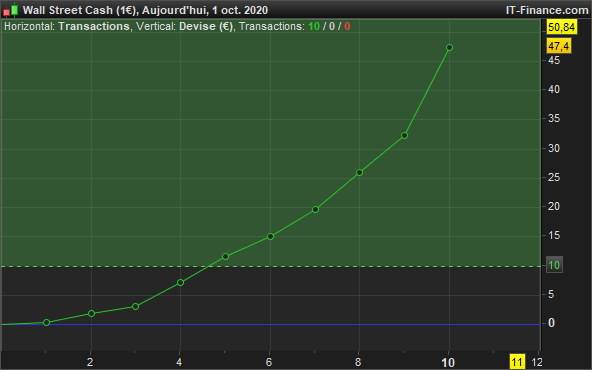Click the yellow 50,84 price label
The width and height of the screenshot is (592, 370).
(561, 27)
